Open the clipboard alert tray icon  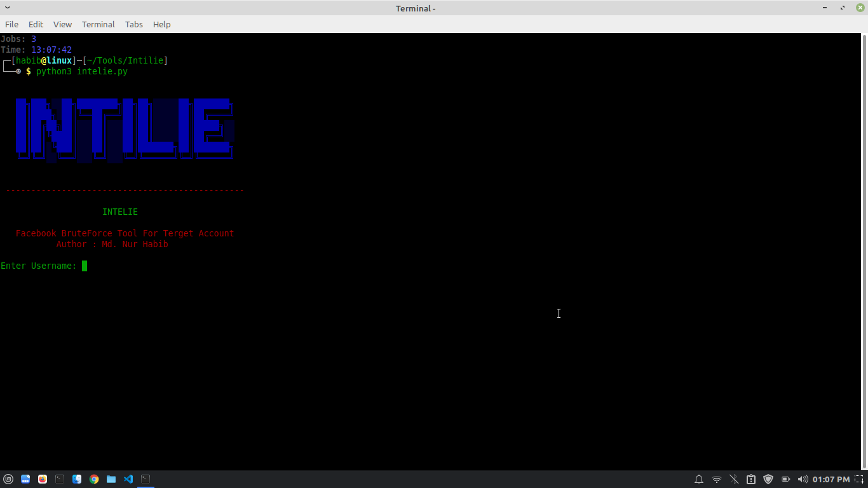point(751,479)
